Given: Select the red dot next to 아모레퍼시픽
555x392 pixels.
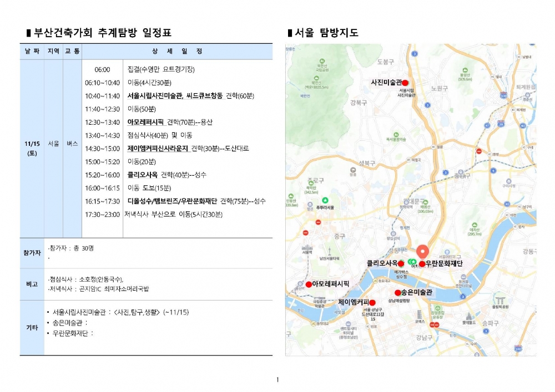Looking at the screenshot, I should click(309, 284).
